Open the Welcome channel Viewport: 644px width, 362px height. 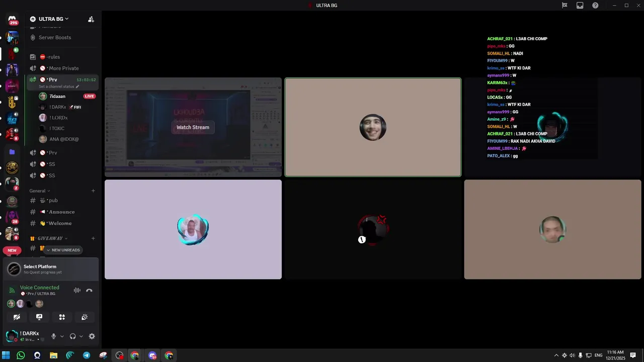click(62, 223)
